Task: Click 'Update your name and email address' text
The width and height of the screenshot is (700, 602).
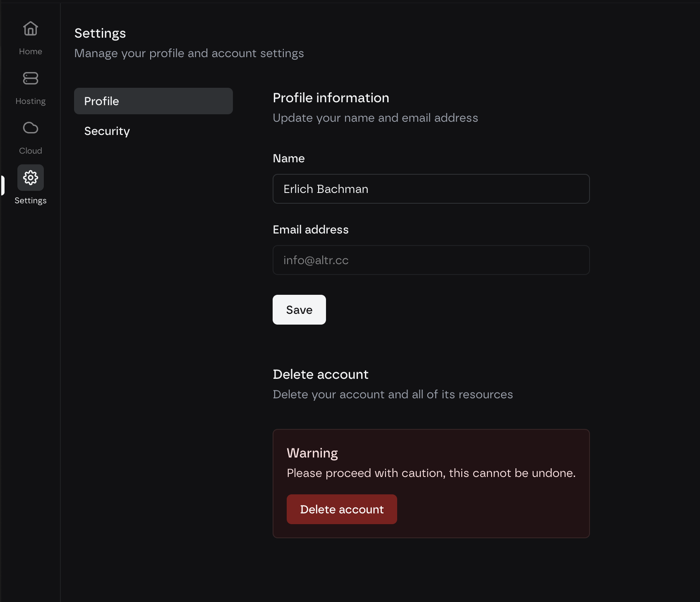Action: (375, 118)
